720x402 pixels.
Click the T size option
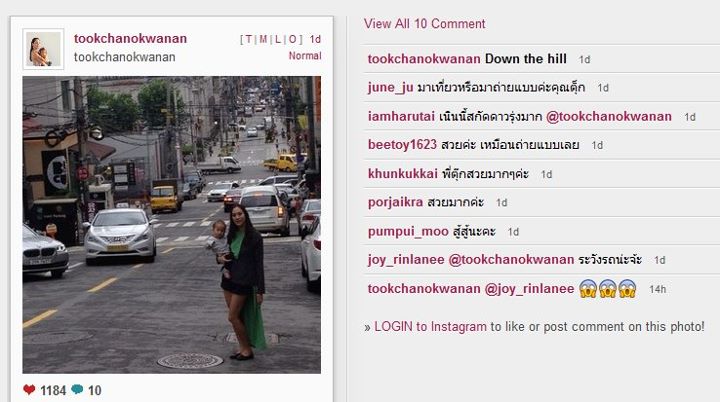[248, 40]
